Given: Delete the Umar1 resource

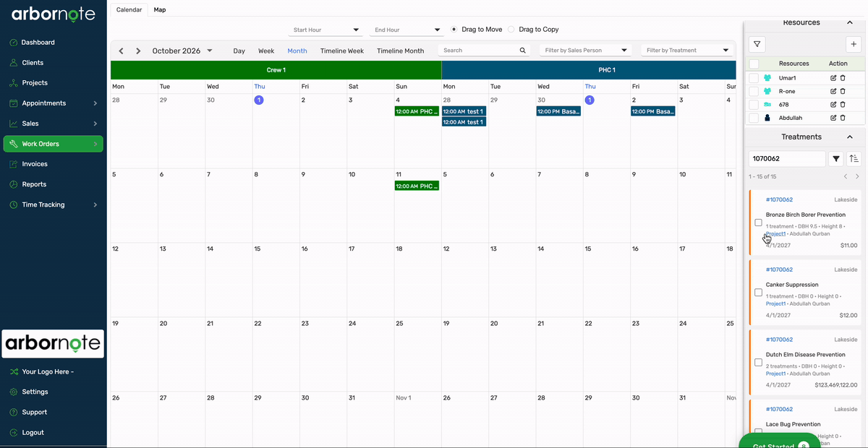Looking at the screenshot, I should click(843, 78).
